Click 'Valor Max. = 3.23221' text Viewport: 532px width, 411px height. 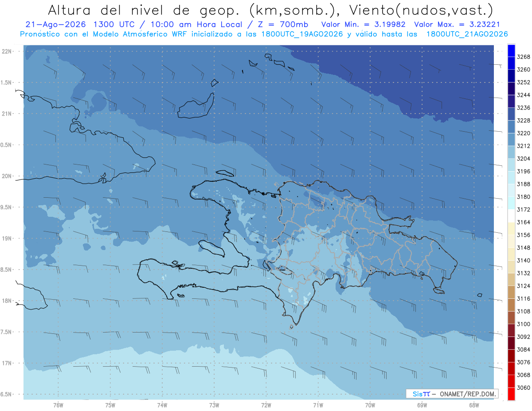click(458, 24)
